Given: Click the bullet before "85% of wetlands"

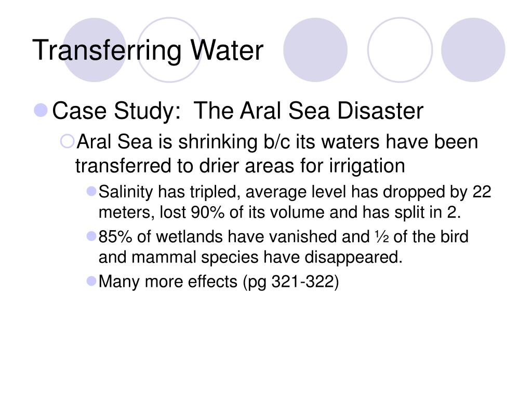Looking at the screenshot, I should coord(91,236).
